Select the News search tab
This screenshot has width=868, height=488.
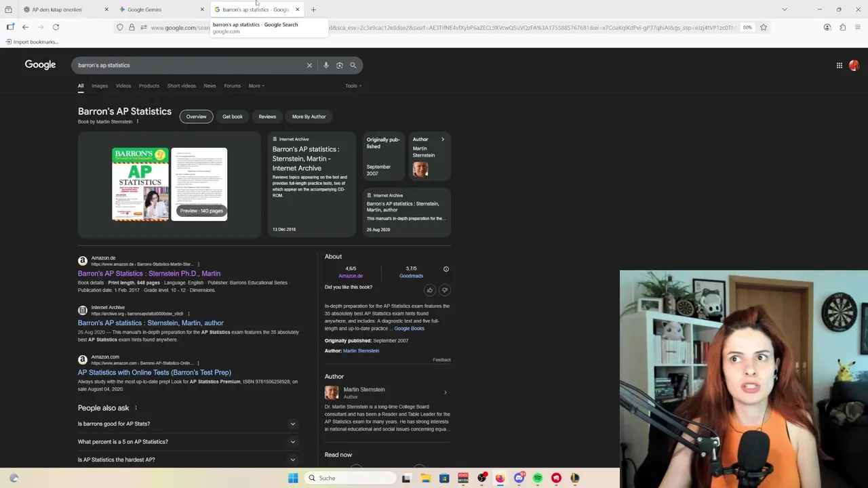[210, 86]
